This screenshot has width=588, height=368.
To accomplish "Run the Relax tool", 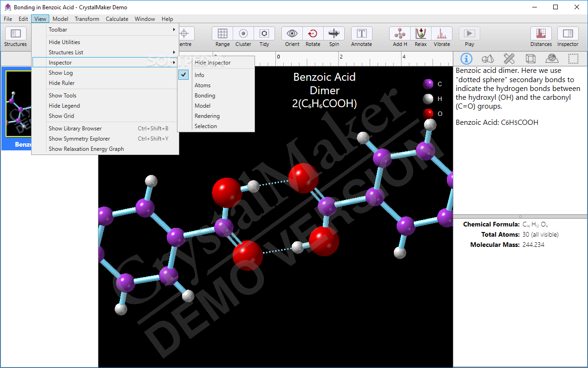I will (x=421, y=37).
